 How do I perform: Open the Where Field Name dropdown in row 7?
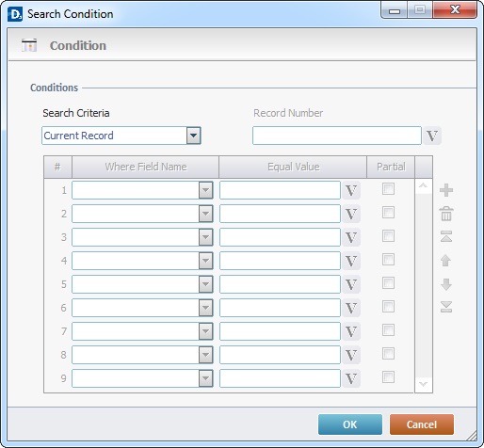(205, 331)
